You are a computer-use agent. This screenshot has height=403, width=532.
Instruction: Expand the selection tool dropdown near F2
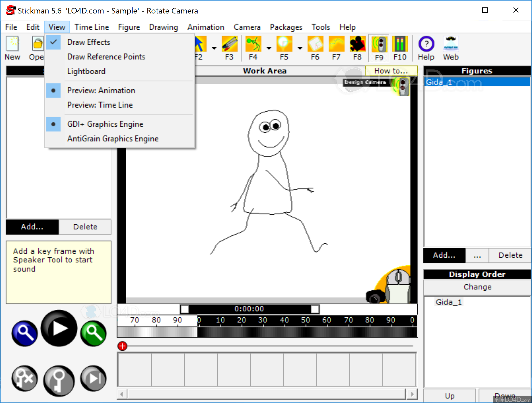pyautogui.click(x=213, y=48)
